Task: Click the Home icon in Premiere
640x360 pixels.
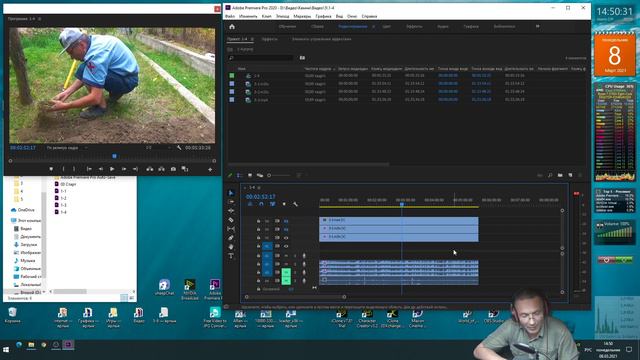Action: 232,27
